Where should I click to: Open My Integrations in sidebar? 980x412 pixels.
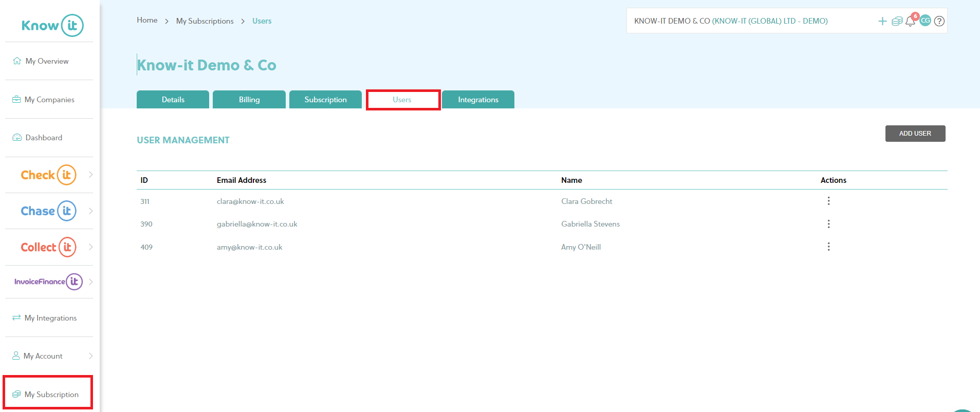point(44,318)
